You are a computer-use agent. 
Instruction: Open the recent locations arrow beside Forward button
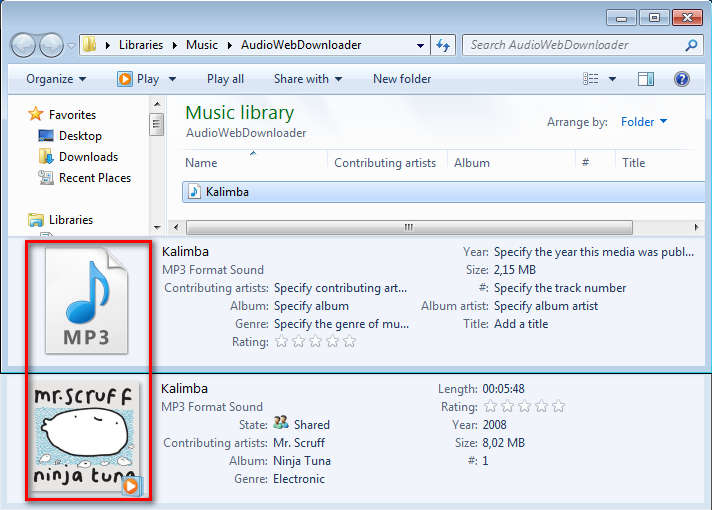(71, 45)
